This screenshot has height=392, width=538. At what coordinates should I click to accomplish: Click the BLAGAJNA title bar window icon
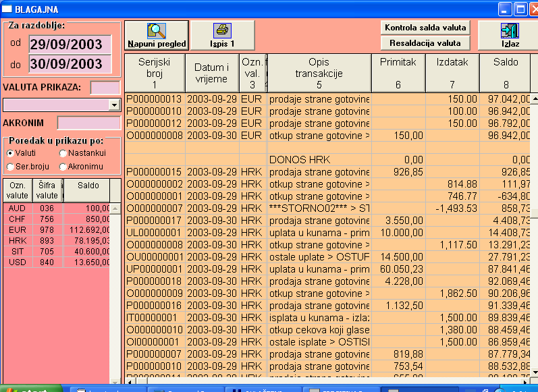pyautogui.click(x=8, y=9)
